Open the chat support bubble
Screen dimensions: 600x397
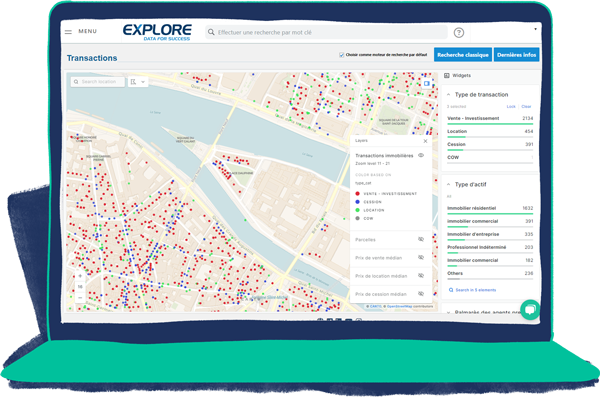530,309
